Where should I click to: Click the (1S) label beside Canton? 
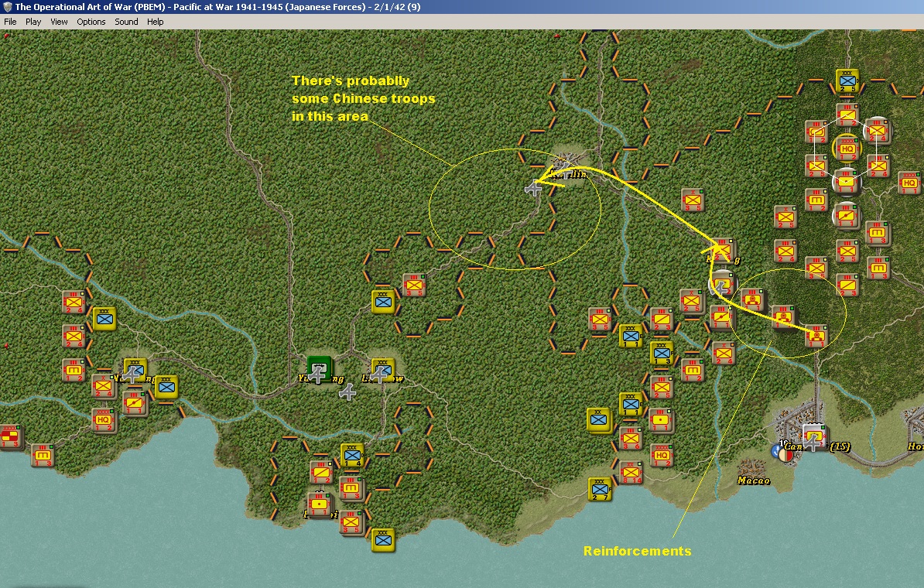pyautogui.click(x=840, y=446)
